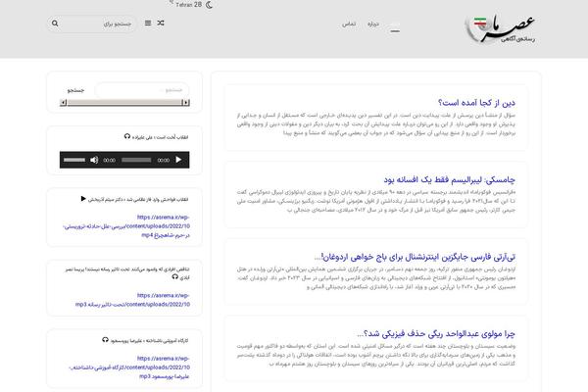Adjust the audio player volume bar
The width and height of the screenshot is (588, 392).
(x=74, y=160)
